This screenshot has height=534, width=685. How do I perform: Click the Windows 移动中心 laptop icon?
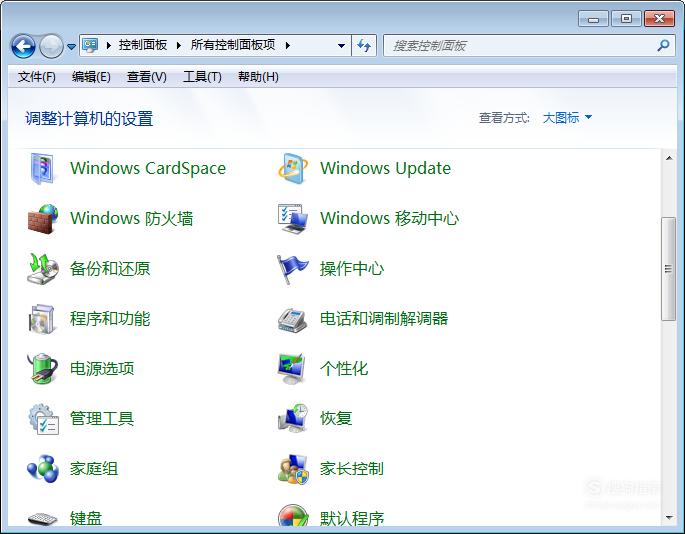click(x=293, y=218)
